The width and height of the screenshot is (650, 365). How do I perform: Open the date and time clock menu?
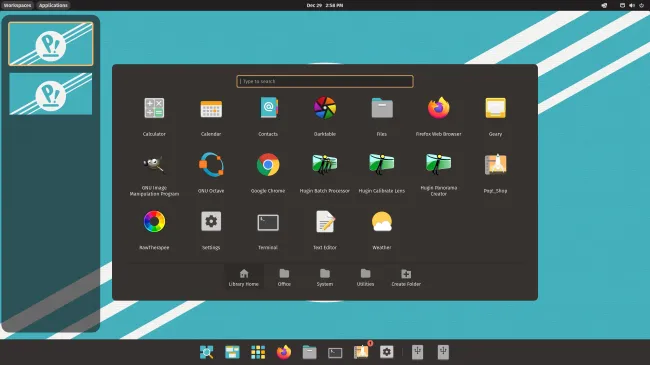[325, 5]
